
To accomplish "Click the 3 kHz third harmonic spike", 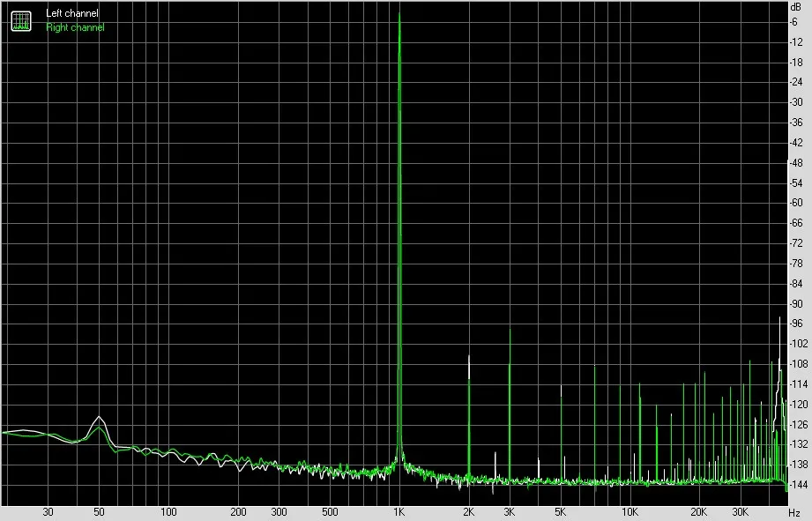I will (x=510, y=404).
